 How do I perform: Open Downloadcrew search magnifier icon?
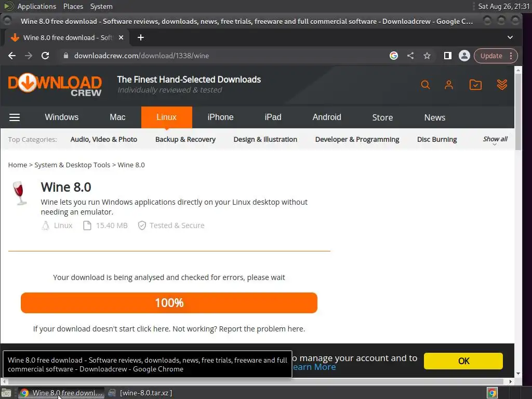tap(425, 85)
